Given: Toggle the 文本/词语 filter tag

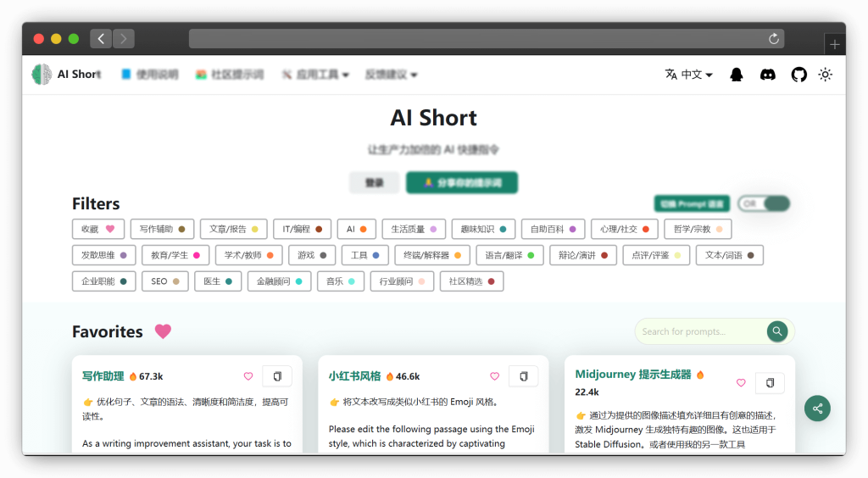Looking at the screenshot, I should click(x=730, y=255).
